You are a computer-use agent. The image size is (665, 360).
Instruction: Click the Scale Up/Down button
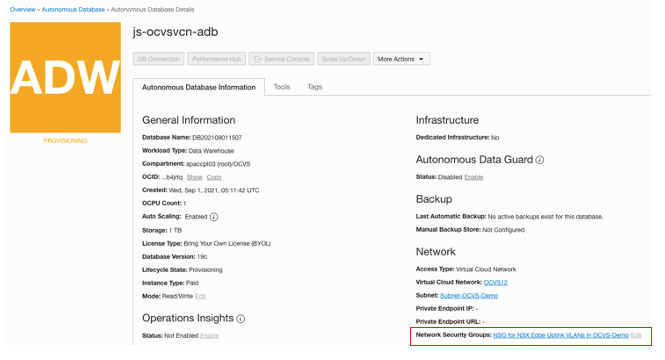click(344, 59)
